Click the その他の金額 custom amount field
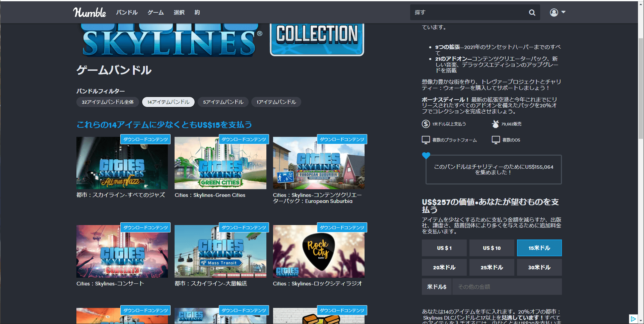The height and width of the screenshot is (324, 644). pos(507,287)
